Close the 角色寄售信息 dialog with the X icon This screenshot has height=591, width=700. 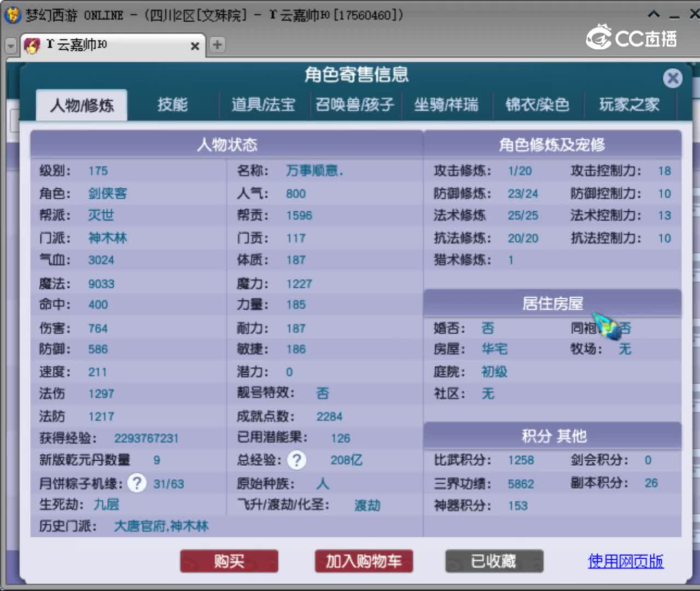[x=673, y=78]
